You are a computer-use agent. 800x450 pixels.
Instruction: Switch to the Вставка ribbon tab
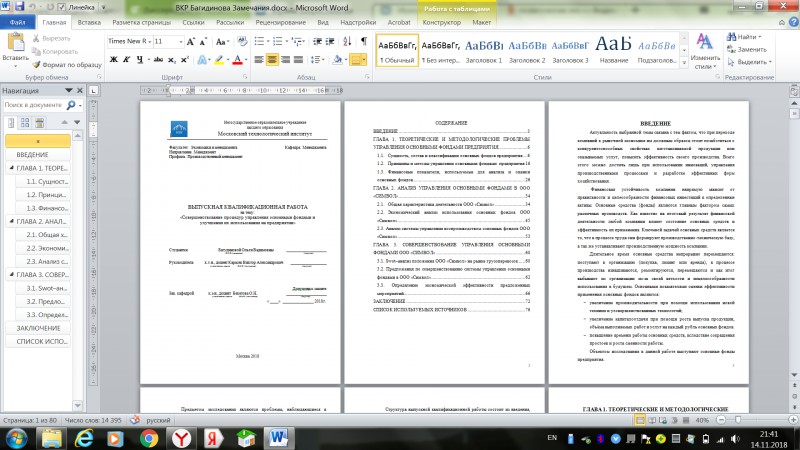[89, 22]
